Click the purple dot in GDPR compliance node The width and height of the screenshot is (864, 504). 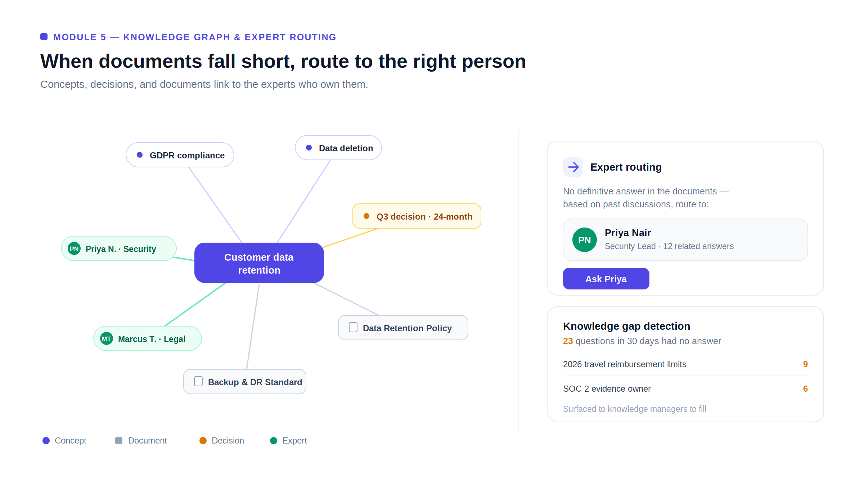[x=140, y=155]
